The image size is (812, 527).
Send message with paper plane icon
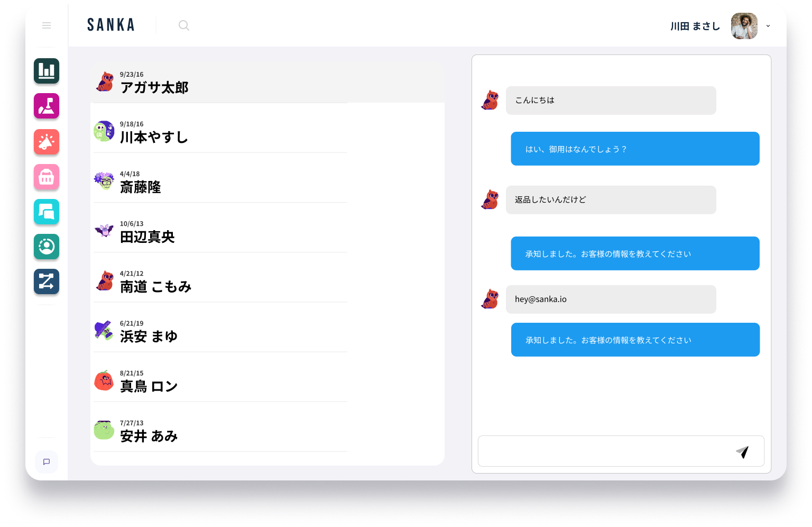742,451
